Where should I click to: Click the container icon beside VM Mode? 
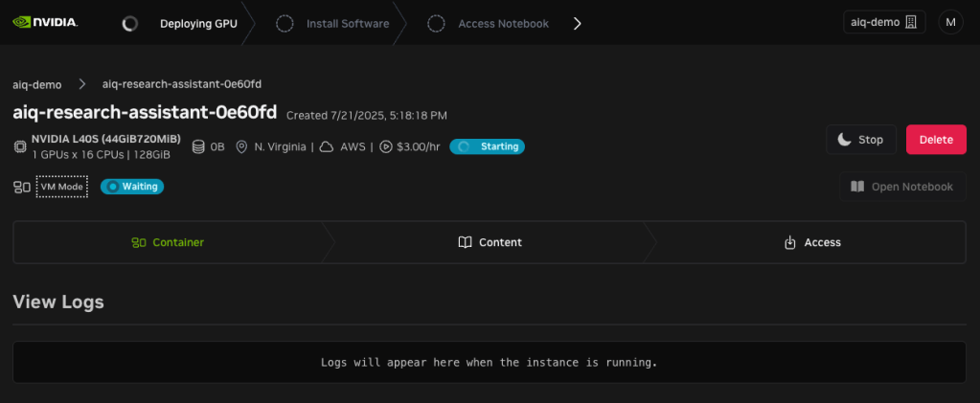click(x=21, y=187)
